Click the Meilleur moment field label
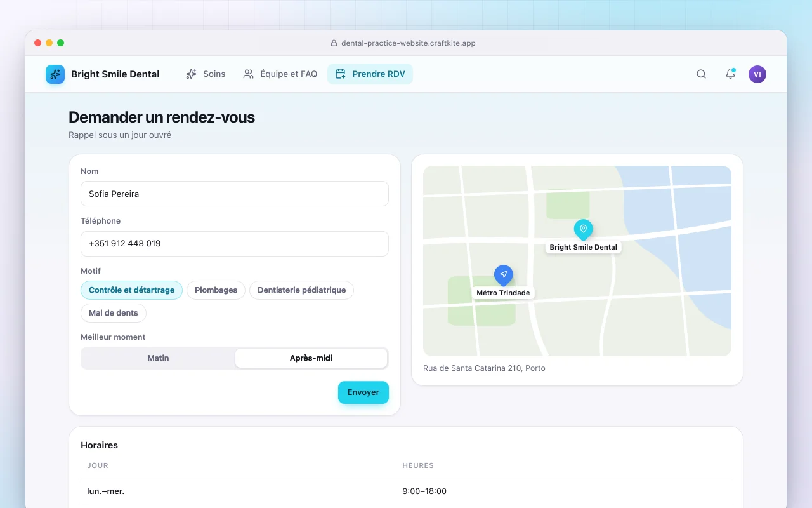 [113, 337]
